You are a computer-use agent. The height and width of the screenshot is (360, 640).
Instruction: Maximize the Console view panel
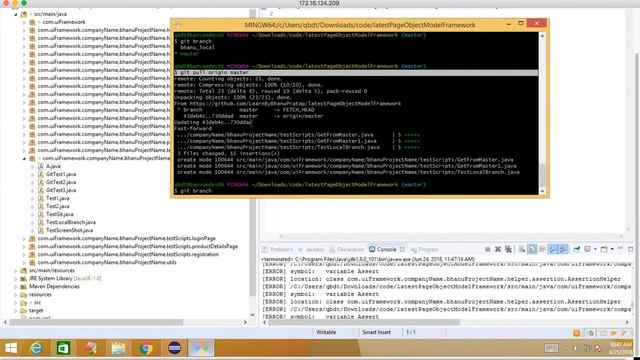[631, 249]
